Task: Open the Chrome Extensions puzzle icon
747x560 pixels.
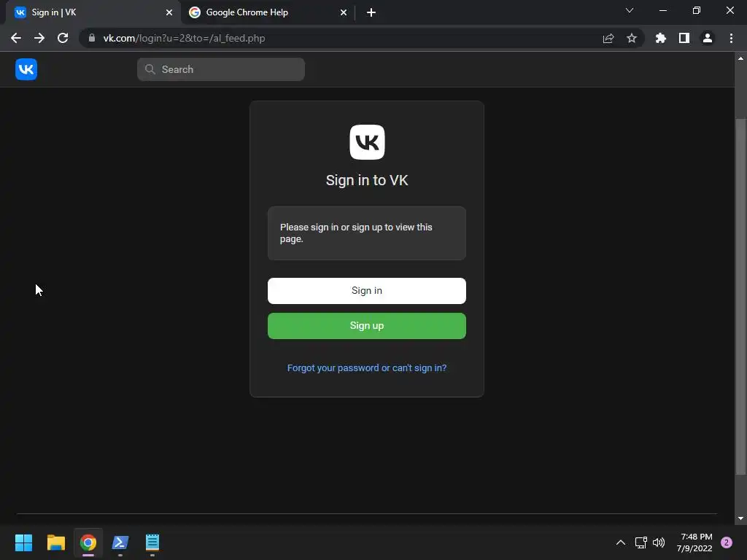Action: (661, 38)
